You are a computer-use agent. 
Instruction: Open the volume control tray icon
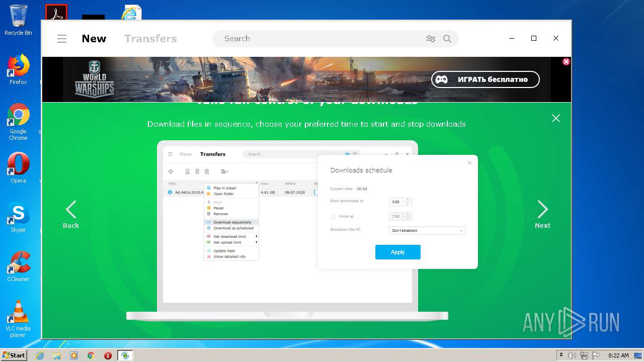pos(572,355)
